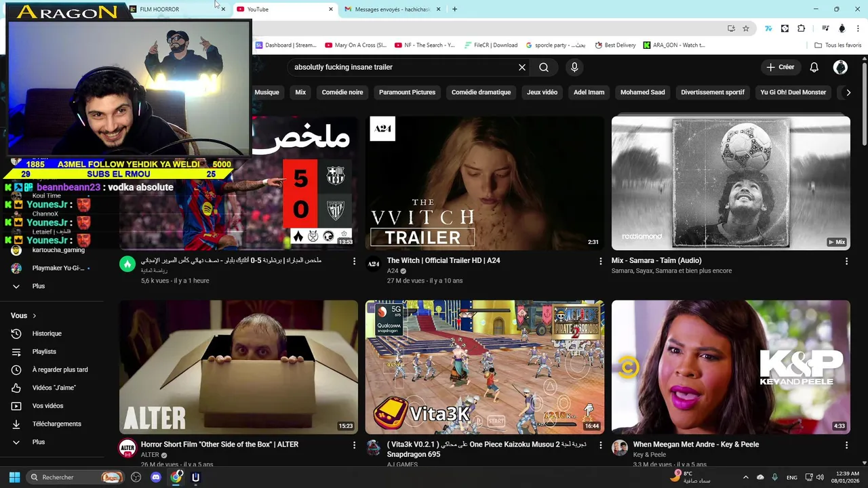This screenshot has height=488, width=868.
Task: Bookmark this page with the star icon
Action: [x=746, y=28]
